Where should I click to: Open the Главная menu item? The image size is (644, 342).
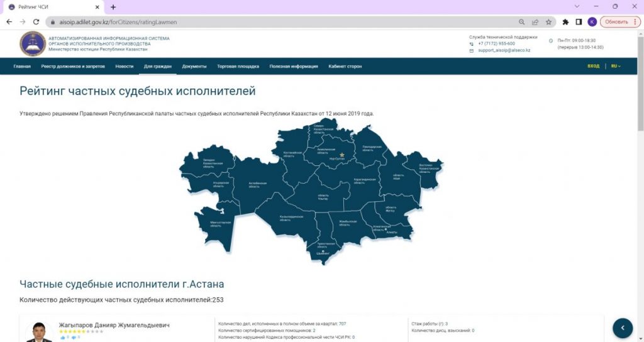click(x=22, y=66)
